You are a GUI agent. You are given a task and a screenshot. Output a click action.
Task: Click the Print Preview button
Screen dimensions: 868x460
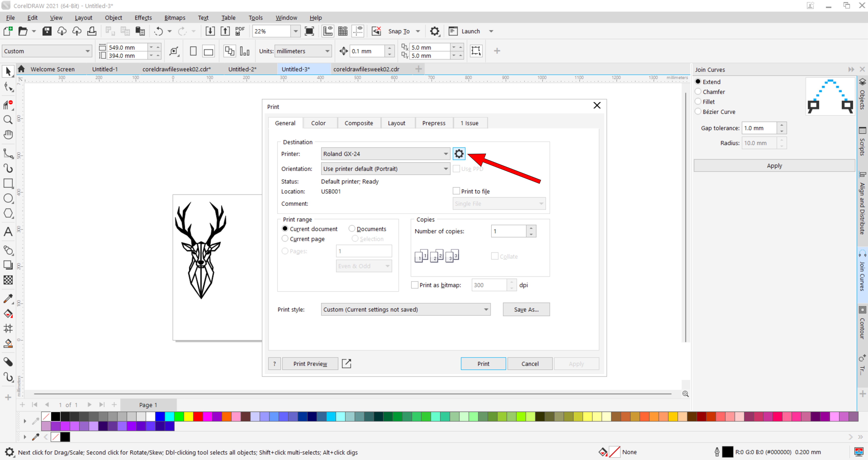[310, 364]
